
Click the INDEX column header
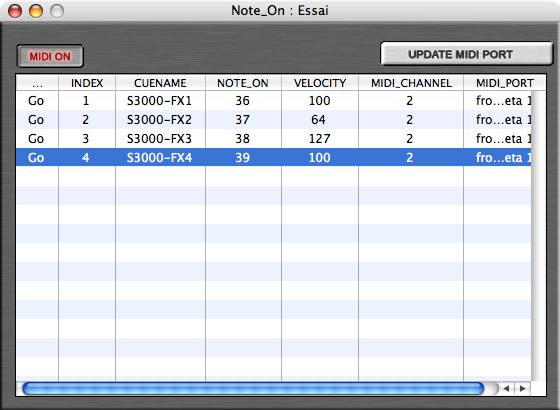(x=87, y=83)
